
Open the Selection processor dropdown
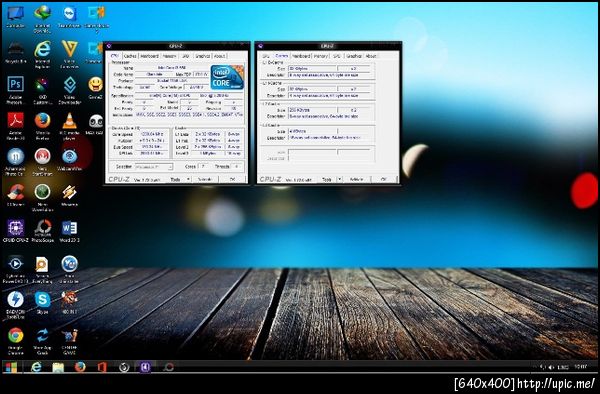click(154, 167)
